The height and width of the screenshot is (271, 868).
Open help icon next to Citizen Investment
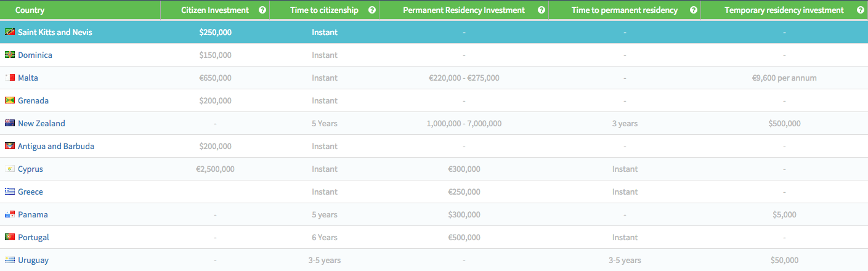tap(262, 10)
